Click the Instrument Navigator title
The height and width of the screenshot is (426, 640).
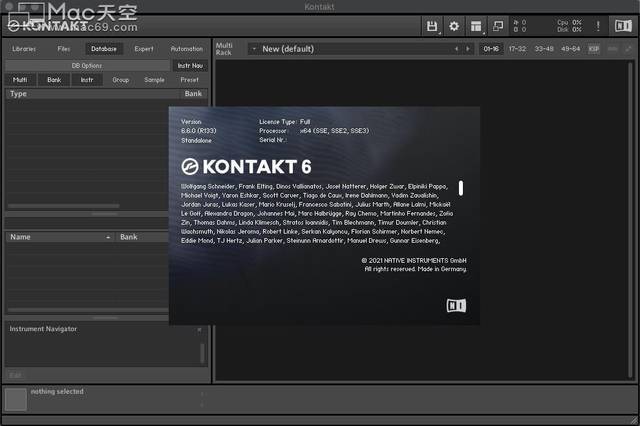[43, 329]
